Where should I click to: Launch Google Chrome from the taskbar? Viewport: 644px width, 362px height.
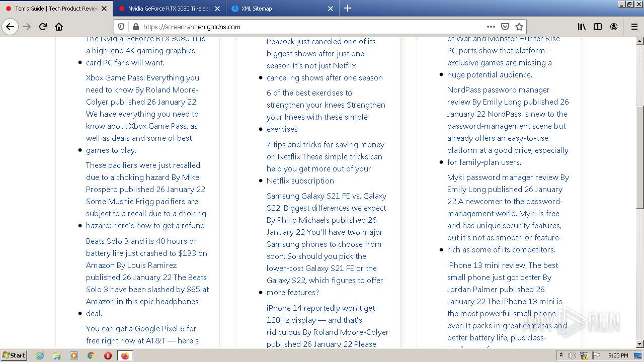tap(91, 355)
